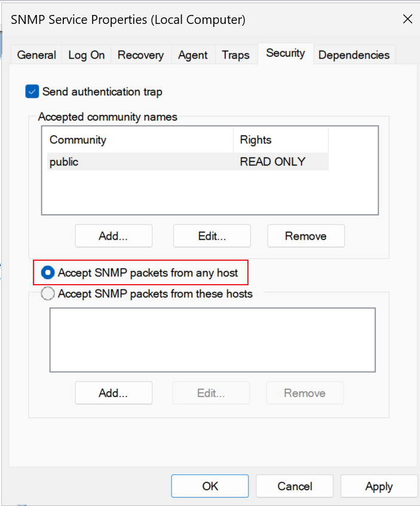Confirm changes with OK
The width and height of the screenshot is (420, 506).
click(x=210, y=486)
